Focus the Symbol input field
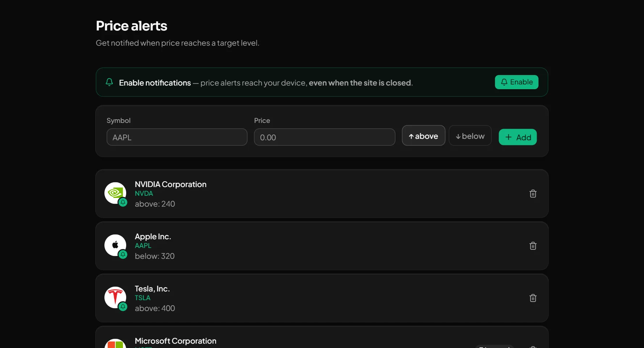This screenshot has width=644, height=348. (177, 137)
